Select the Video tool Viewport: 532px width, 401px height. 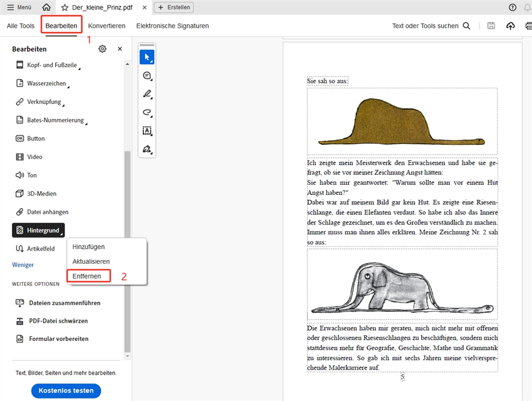tap(29, 157)
